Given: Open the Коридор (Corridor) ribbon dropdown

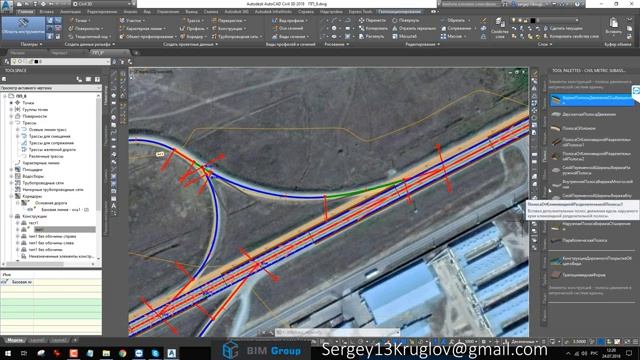Looking at the screenshot, I should point(194,36).
